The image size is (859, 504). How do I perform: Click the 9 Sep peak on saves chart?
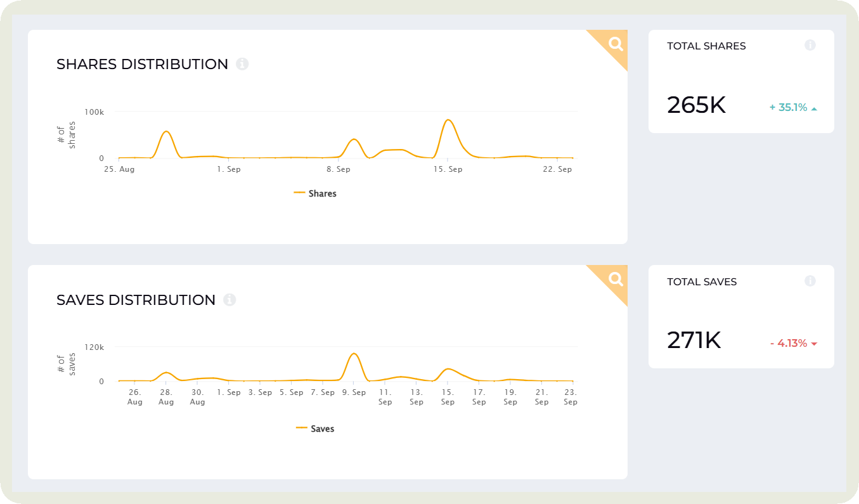click(354, 354)
